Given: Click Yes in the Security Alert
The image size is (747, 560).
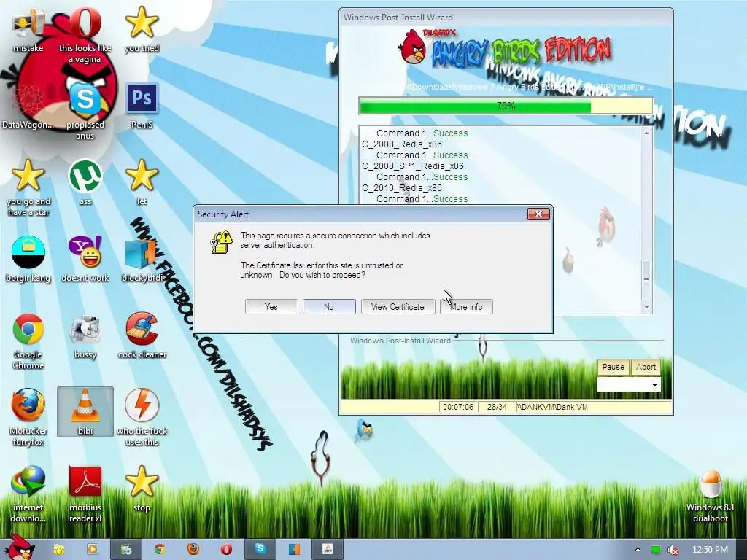Looking at the screenshot, I should click(271, 307).
